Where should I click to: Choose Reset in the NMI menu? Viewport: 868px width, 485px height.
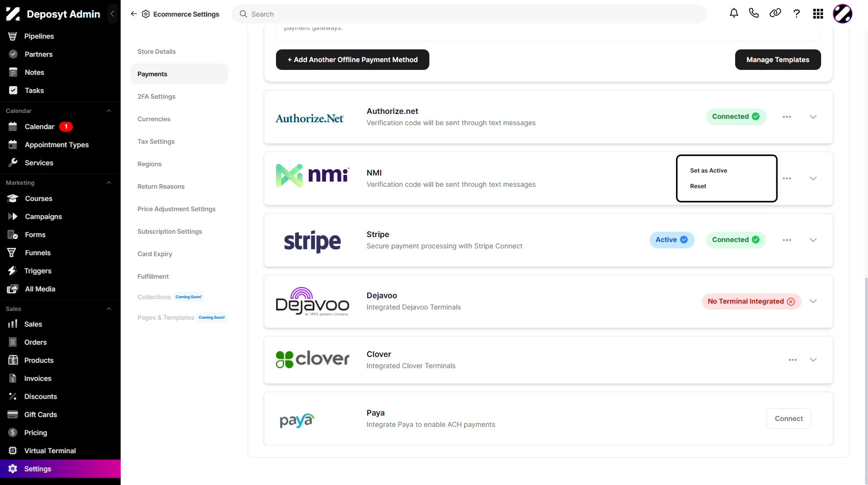[698, 186]
